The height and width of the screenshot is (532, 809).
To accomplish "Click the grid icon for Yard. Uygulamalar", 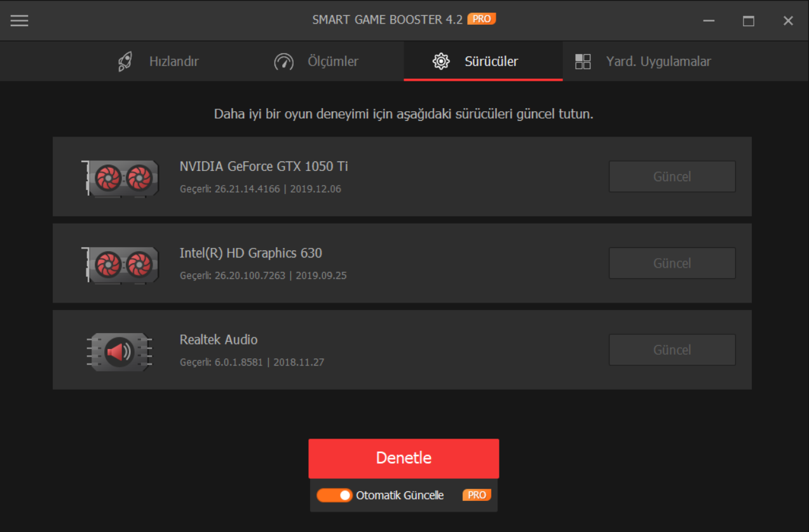I will [583, 62].
